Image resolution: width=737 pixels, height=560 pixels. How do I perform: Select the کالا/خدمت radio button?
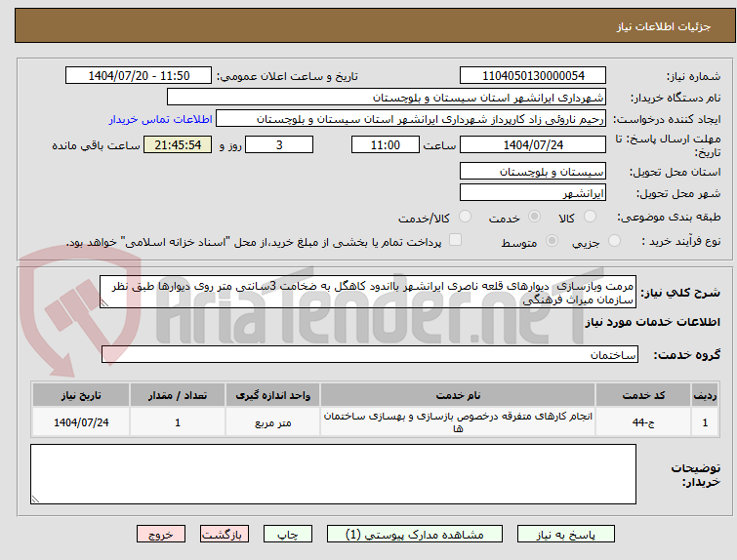pyautogui.click(x=465, y=217)
